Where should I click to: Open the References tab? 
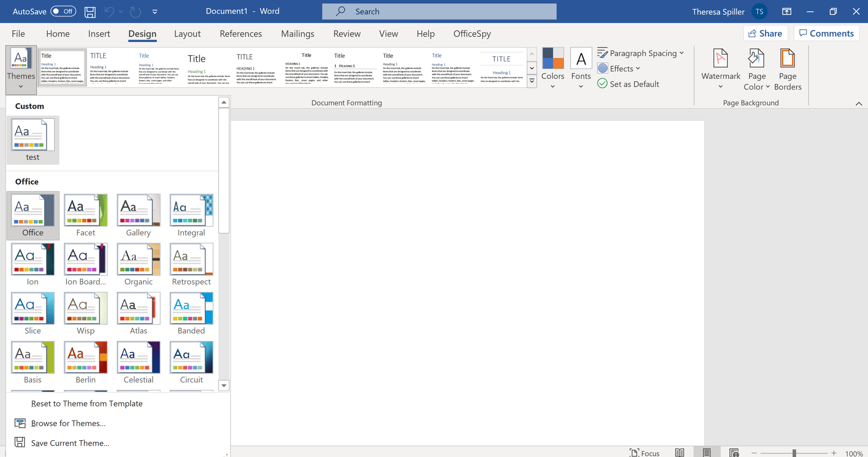pyautogui.click(x=241, y=34)
